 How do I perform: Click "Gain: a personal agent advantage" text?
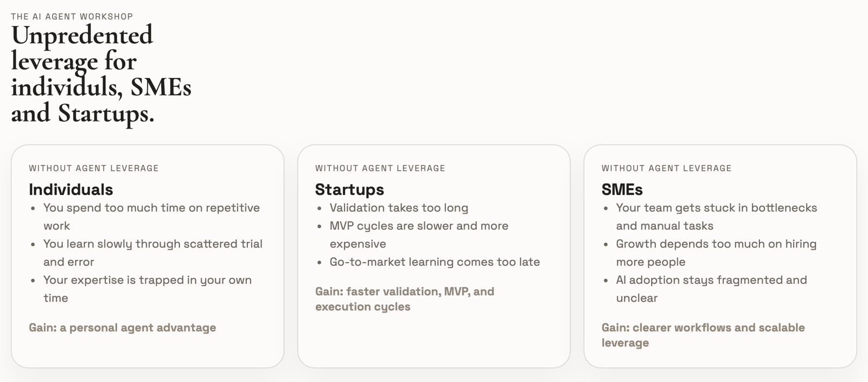(123, 328)
